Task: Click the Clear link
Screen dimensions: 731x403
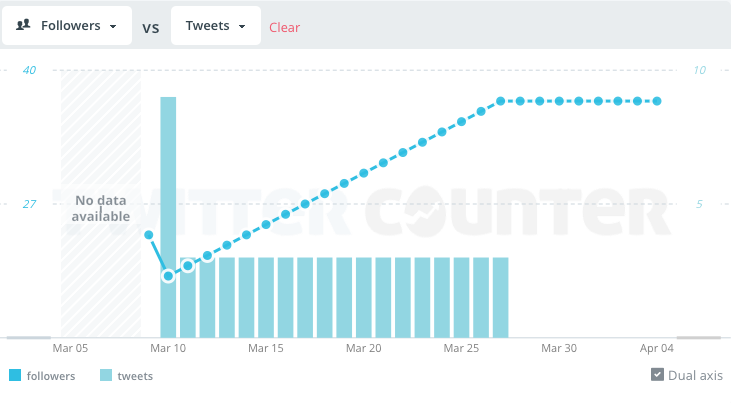Action: (x=284, y=27)
